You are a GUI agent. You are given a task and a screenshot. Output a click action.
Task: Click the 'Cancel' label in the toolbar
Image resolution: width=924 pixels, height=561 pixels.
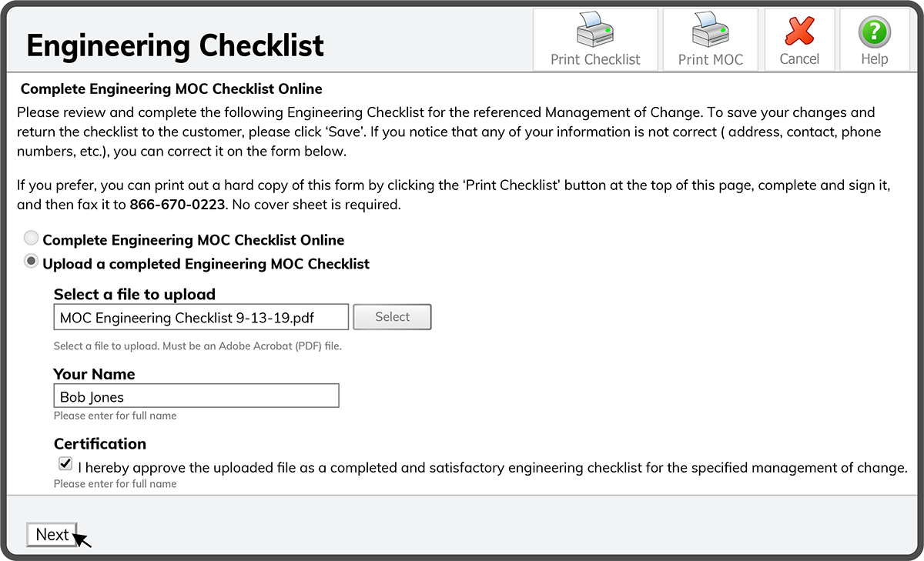pyautogui.click(x=799, y=59)
